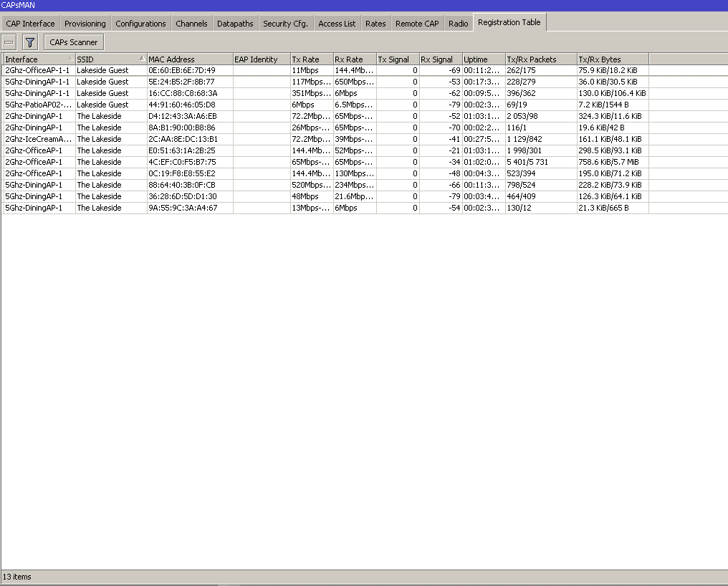Click the remove entry minus icon
728x586 pixels.
9,42
